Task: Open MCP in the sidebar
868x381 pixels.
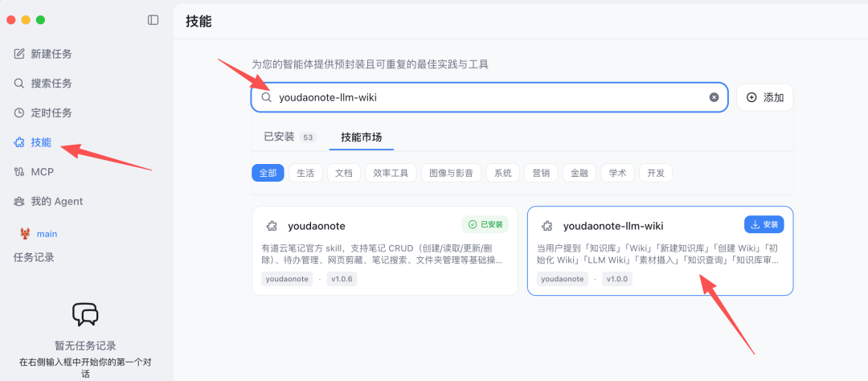Action: [35, 172]
